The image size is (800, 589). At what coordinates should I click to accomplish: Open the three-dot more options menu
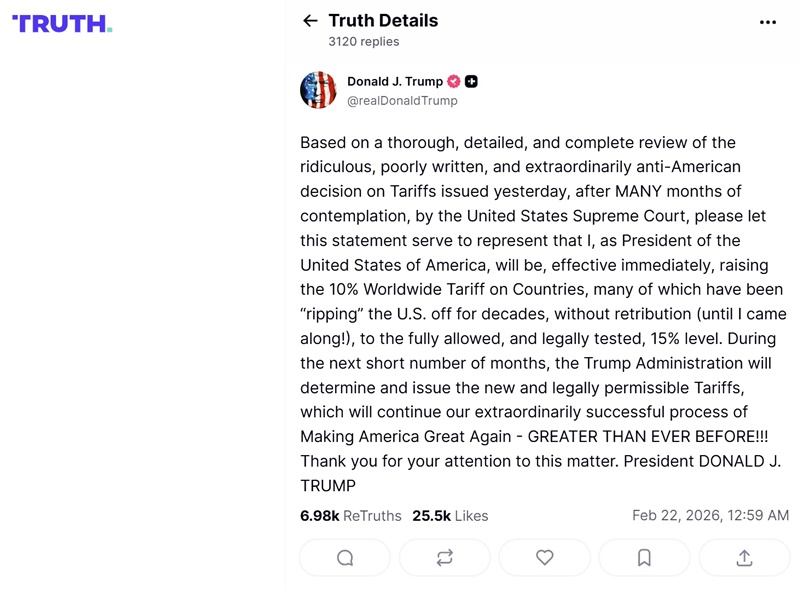click(x=768, y=22)
